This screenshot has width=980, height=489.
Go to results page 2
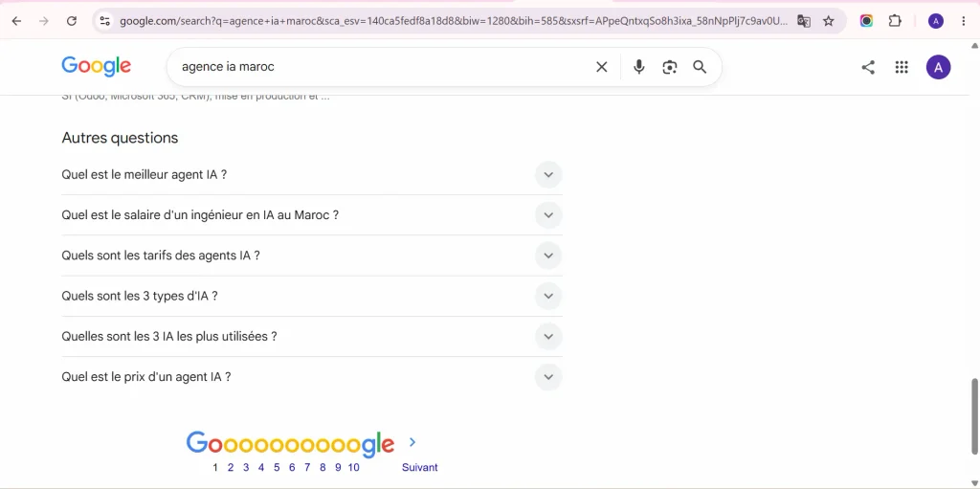(x=231, y=467)
